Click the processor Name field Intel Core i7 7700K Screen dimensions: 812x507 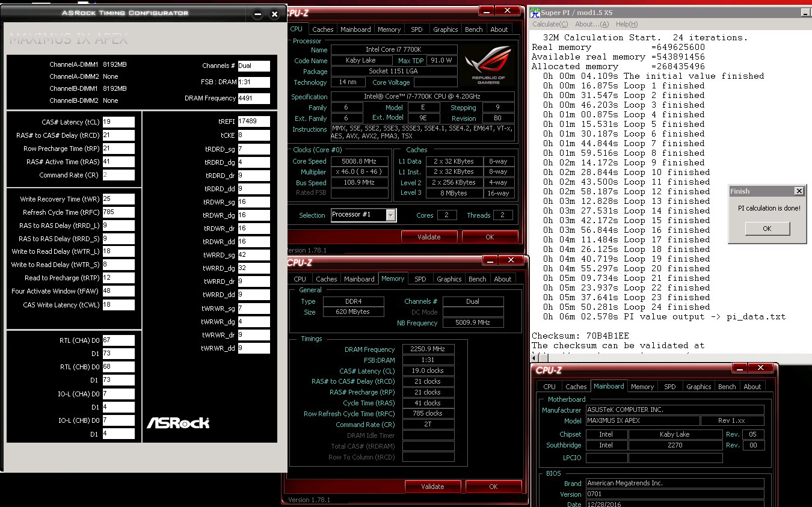point(394,50)
